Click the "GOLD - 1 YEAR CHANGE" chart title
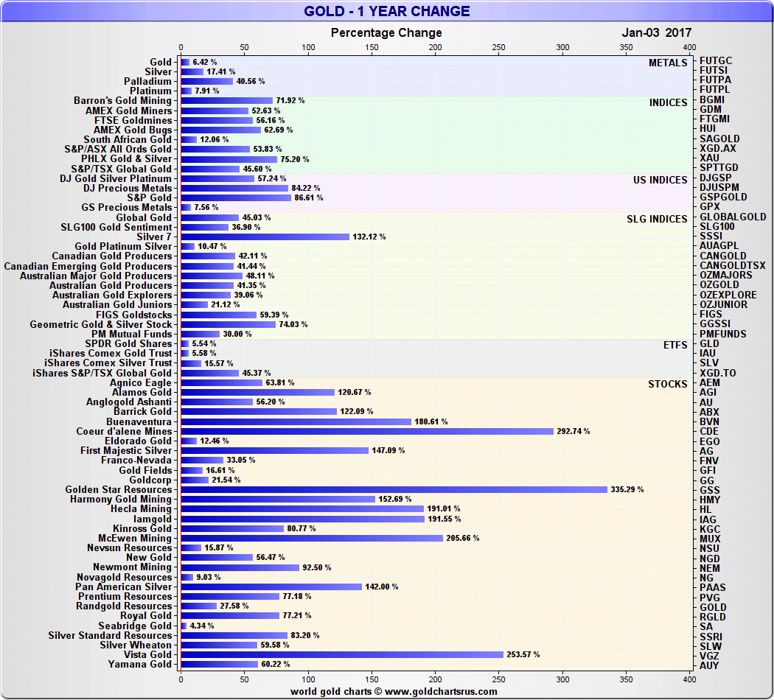The image size is (774, 700). pos(386,11)
